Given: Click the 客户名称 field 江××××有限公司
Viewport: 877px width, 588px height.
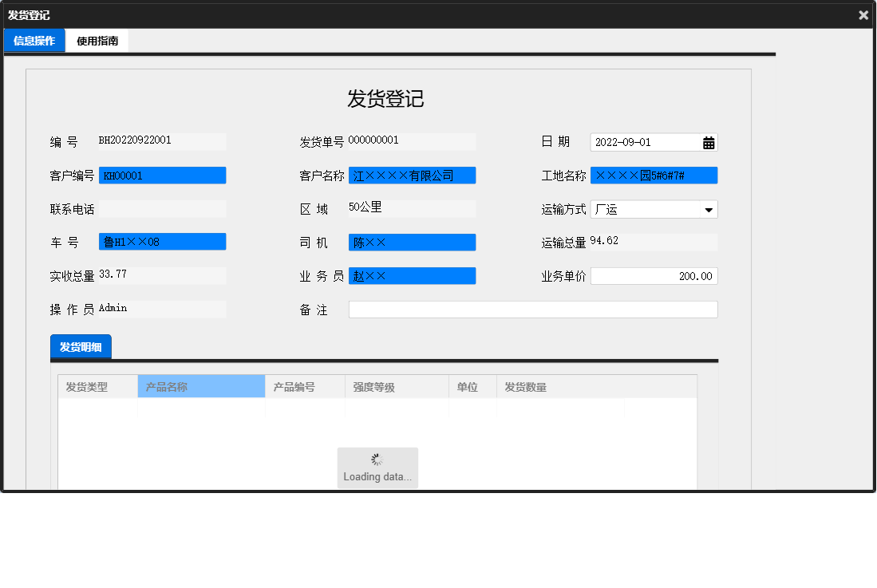Looking at the screenshot, I should pyautogui.click(x=412, y=175).
